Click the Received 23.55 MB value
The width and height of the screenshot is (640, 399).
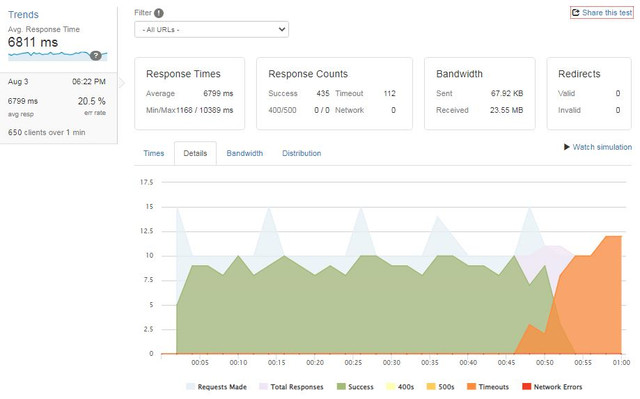(506, 110)
